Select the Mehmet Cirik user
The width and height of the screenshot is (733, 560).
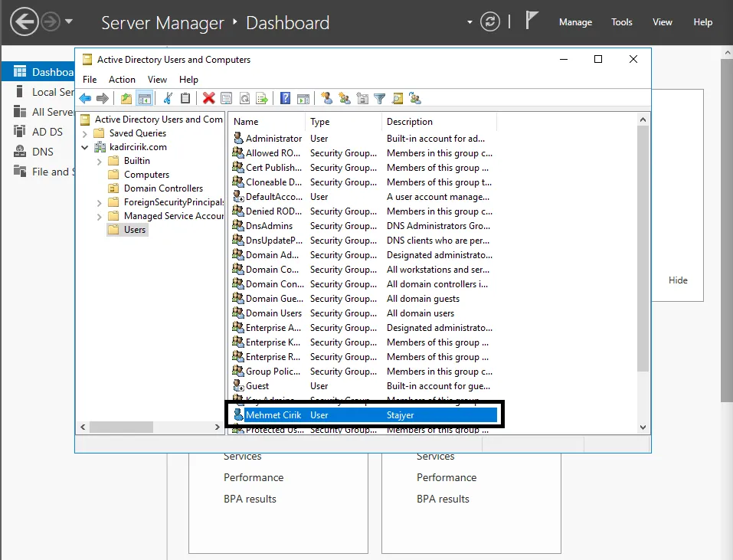[x=364, y=414]
